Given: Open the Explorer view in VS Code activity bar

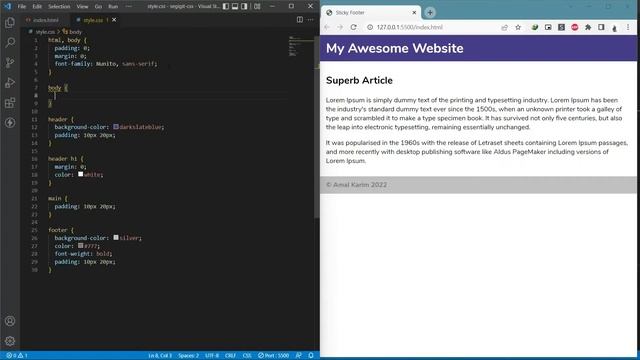Looking at the screenshot, I should pyautogui.click(x=10, y=22).
